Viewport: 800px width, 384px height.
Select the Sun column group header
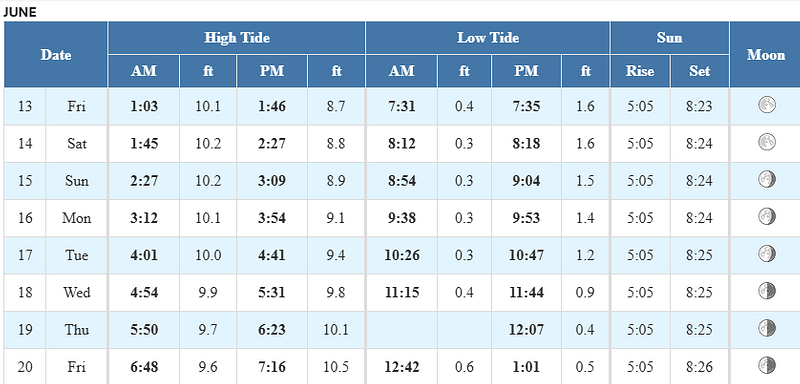coord(669,38)
